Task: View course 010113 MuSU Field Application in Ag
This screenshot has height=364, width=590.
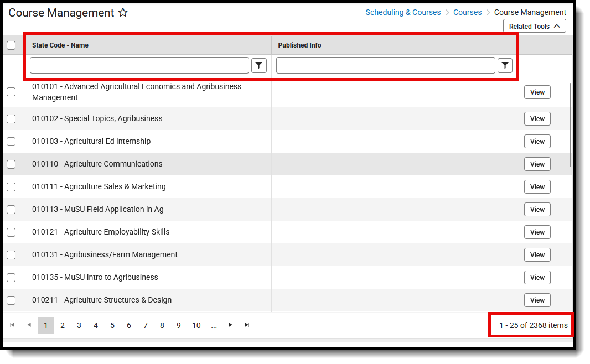Action: coord(537,210)
